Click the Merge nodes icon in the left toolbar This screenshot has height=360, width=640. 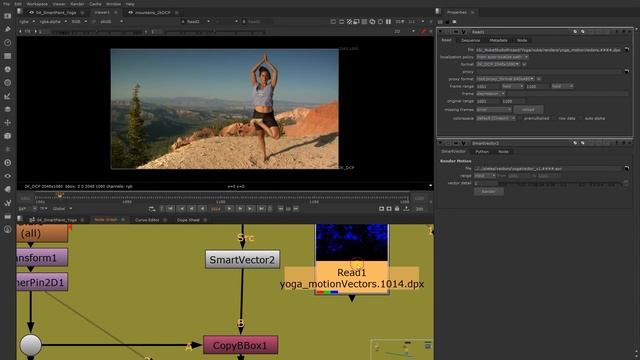coord(7,109)
